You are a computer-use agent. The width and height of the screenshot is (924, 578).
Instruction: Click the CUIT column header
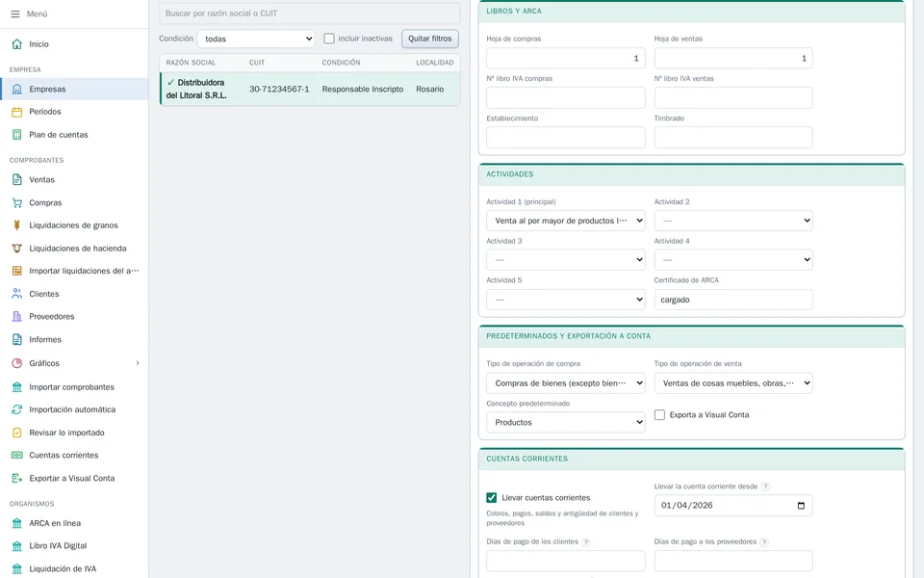pyautogui.click(x=257, y=63)
